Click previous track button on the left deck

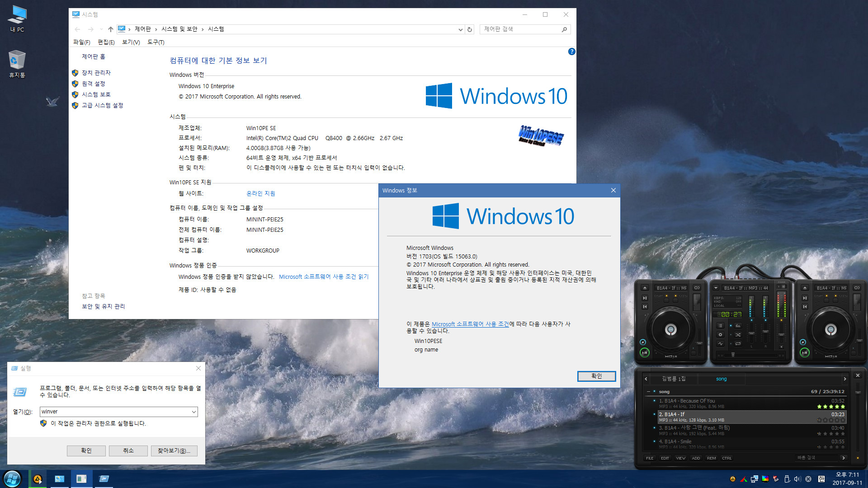tap(645, 306)
